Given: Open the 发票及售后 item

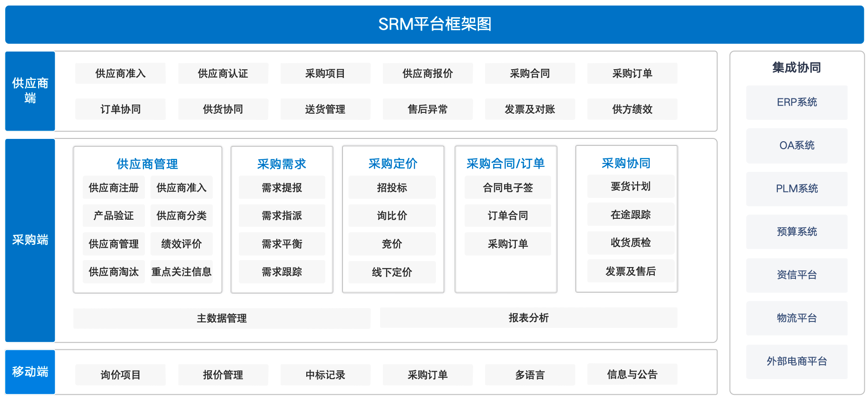Looking at the screenshot, I should [x=631, y=271].
